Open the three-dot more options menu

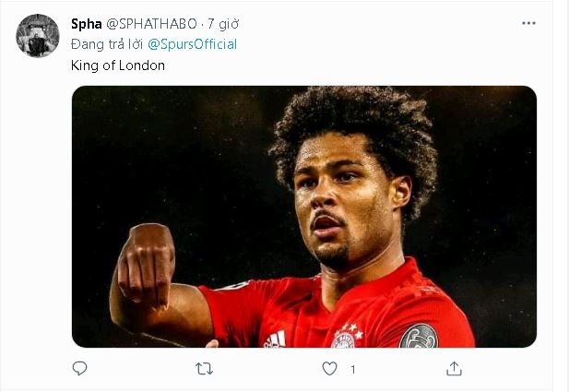(x=528, y=23)
